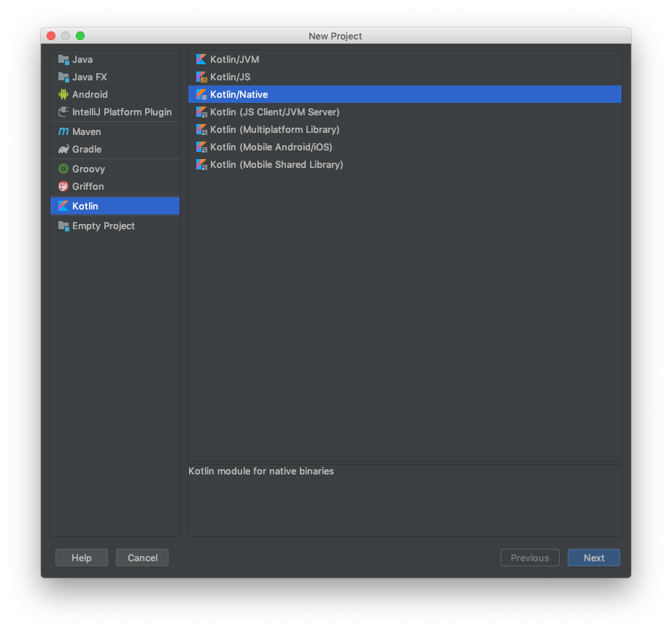Maximize window with the green button
This screenshot has height=632, width=672.
click(80, 36)
